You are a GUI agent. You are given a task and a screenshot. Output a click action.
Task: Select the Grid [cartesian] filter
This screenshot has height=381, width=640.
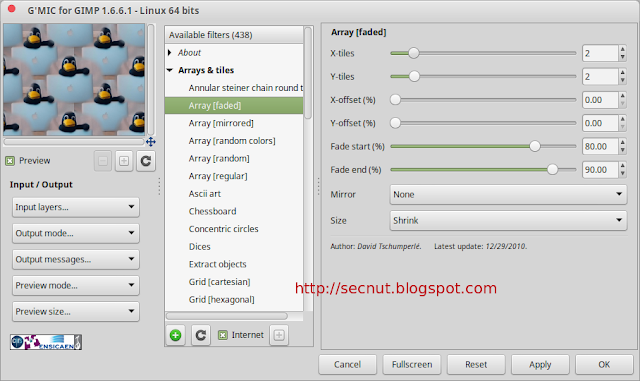click(234, 282)
